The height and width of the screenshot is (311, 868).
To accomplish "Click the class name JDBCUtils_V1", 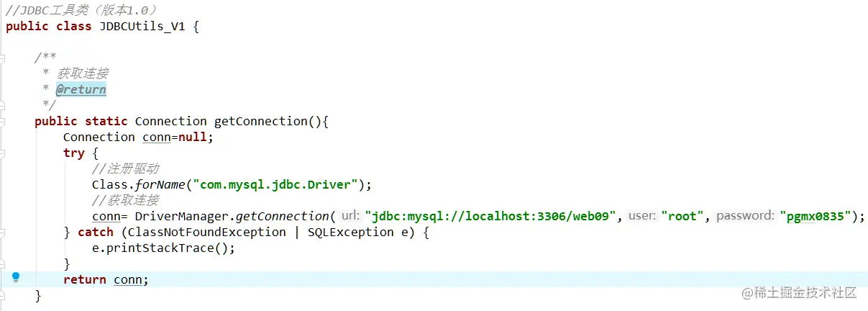I will (x=142, y=26).
